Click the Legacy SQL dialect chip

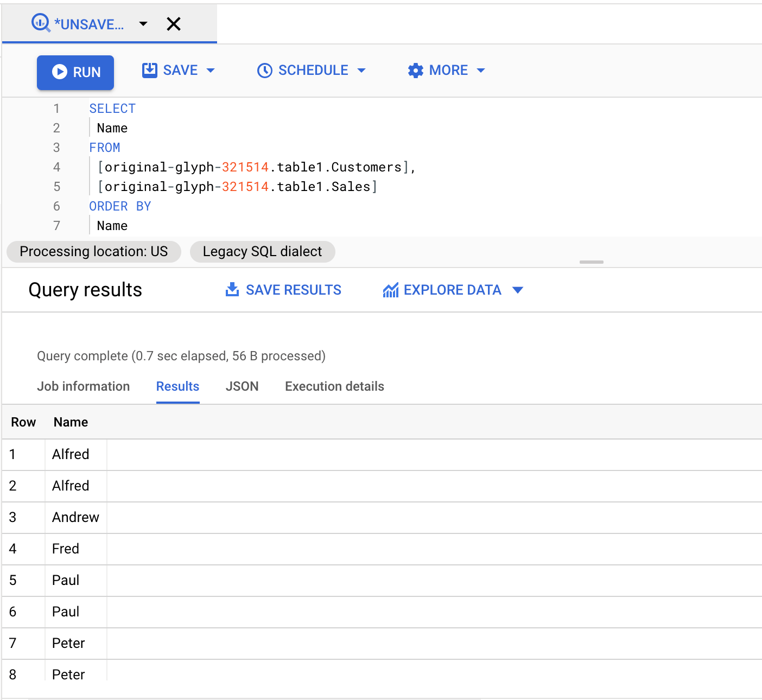[x=262, y=251]
